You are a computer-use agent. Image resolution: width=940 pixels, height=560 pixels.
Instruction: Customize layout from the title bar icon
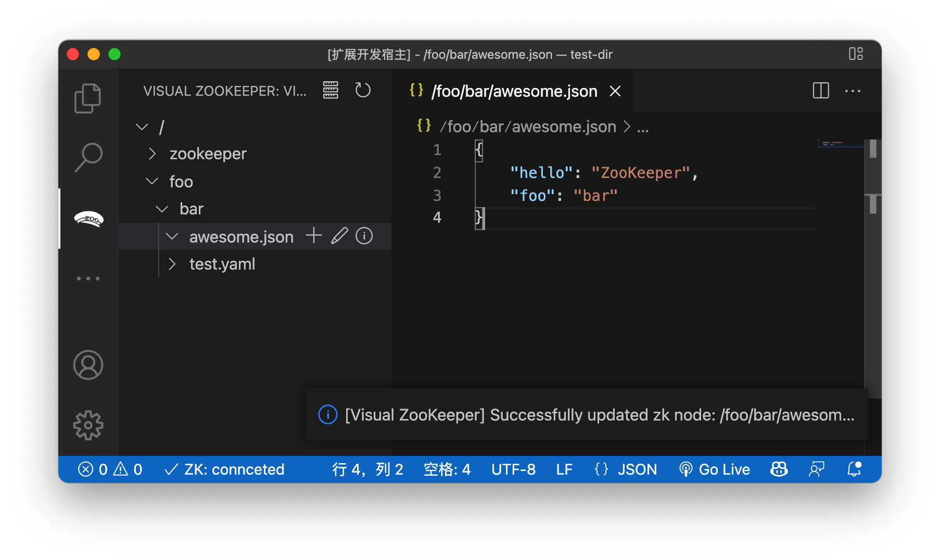(x=856, y=54)
